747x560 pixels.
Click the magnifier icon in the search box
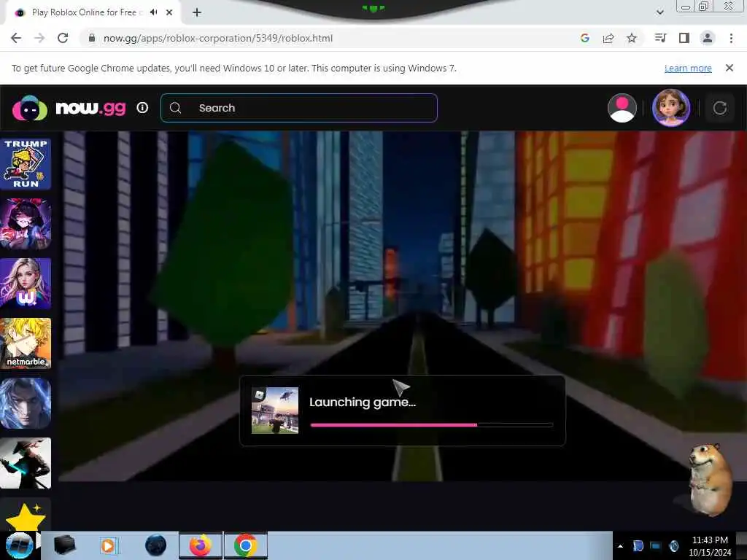(x=175, y=108)
